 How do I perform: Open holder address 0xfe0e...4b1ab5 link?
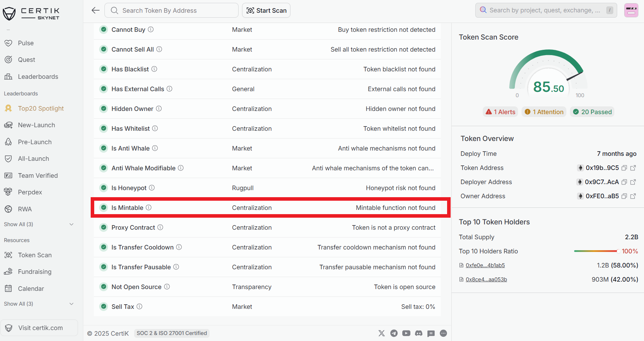click(x=485, y=265)
